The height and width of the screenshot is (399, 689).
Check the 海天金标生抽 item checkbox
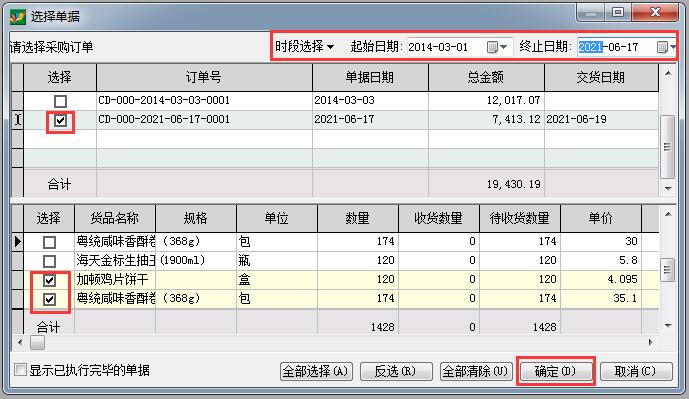49,261
